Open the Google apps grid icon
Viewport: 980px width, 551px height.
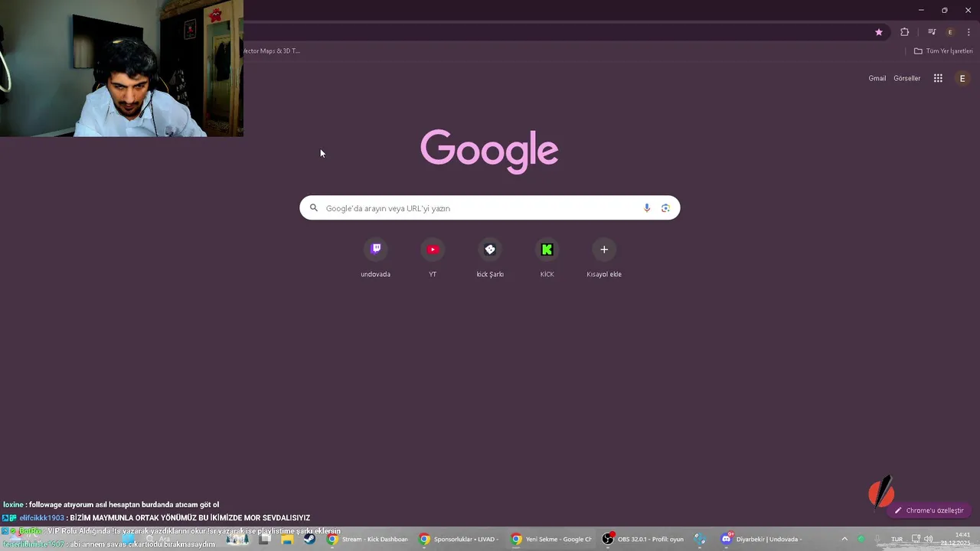click(938, 78)
